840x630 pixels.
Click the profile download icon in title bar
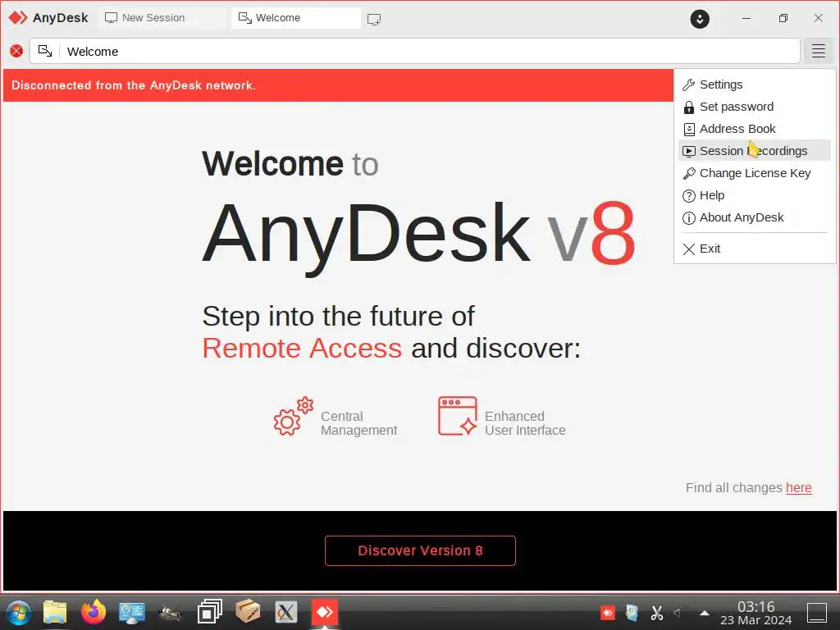(x=700, y=19)
